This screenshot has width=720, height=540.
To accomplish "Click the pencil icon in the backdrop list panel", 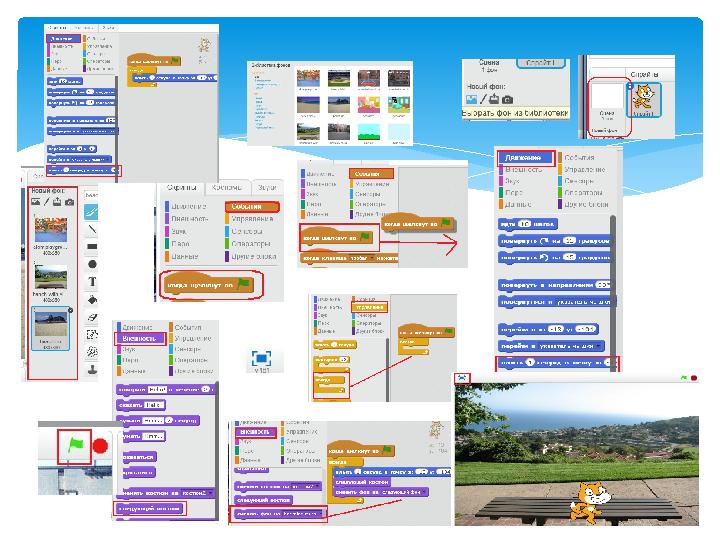I will coord(46,202).
